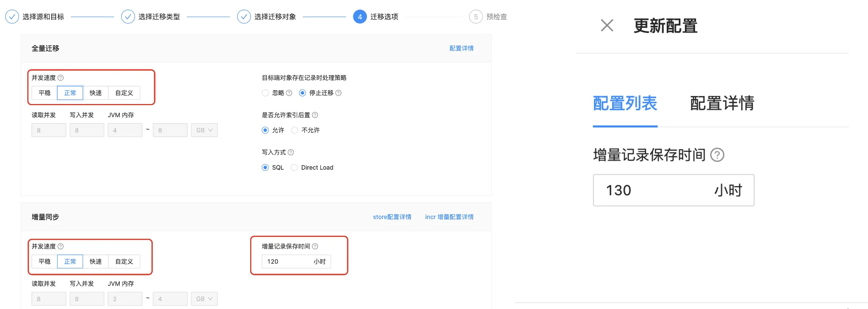Click 选择迁移对象 step label
Viewport: 868px width, 309px height.
click(x=275, y=17)
